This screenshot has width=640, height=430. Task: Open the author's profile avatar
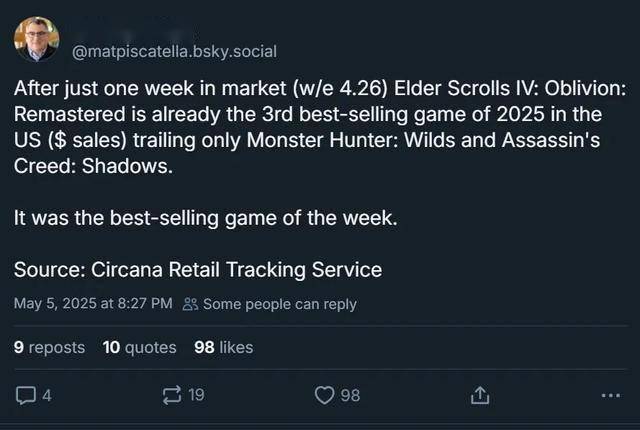[x=36, y=39]
